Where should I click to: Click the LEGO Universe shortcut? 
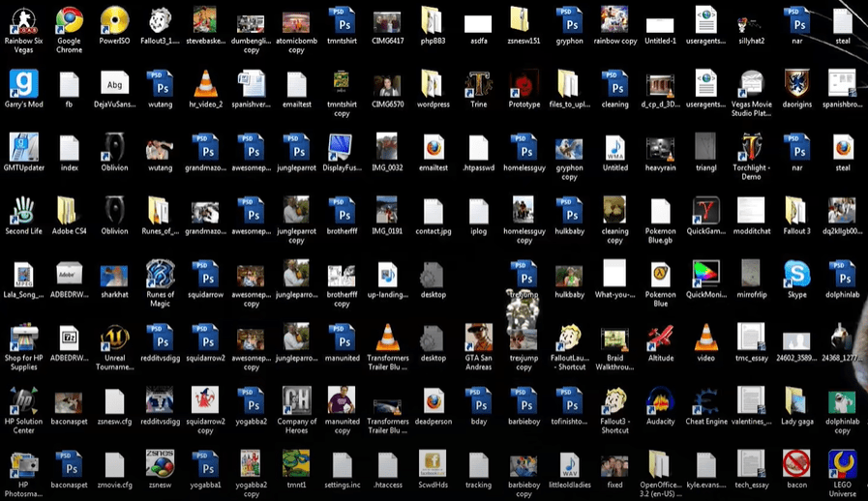pyautogui.click(x=842, y=464)
